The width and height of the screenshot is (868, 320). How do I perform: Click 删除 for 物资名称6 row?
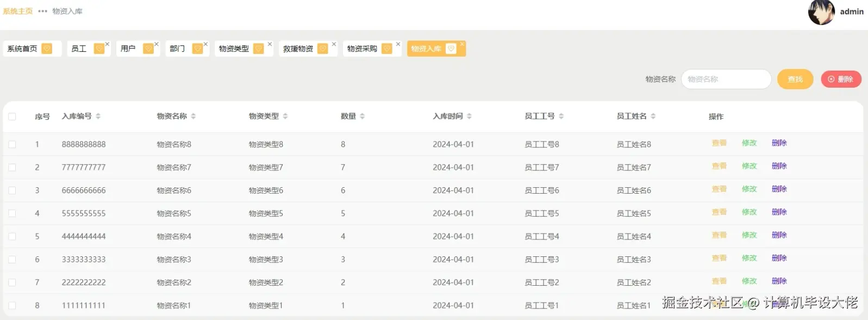779,189
